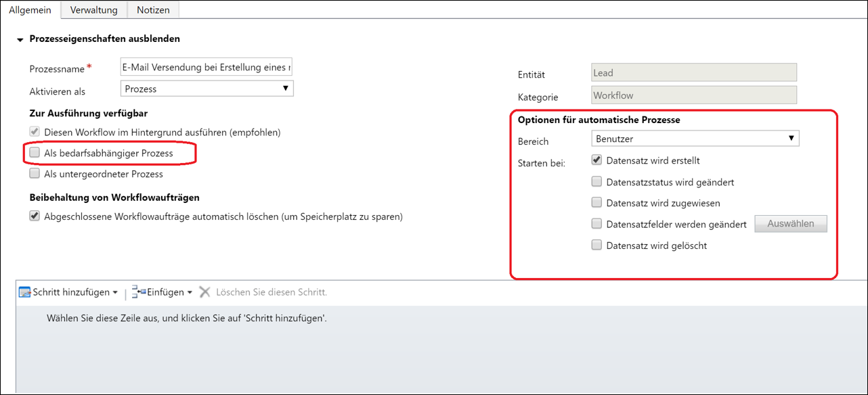Open the 'Aktivieren als' dropdown

point(286,88)
